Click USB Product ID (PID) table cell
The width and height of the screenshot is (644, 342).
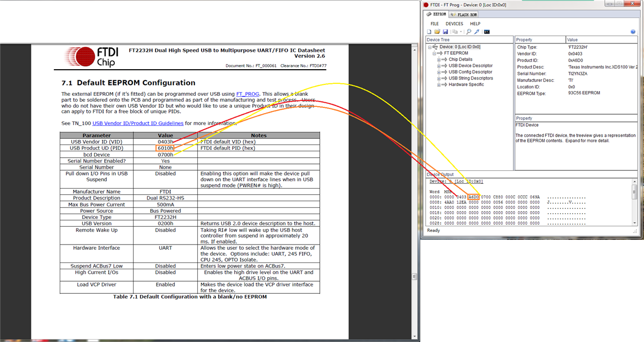coord(97,148)
